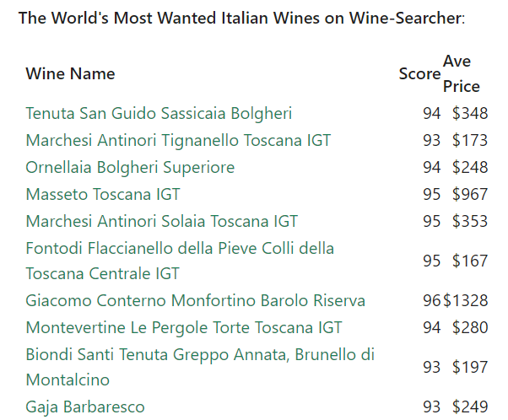This screenshot has height=420, width=508.
Task: Select Masseto Toscana IGT link
Action: tap(103, 194)
